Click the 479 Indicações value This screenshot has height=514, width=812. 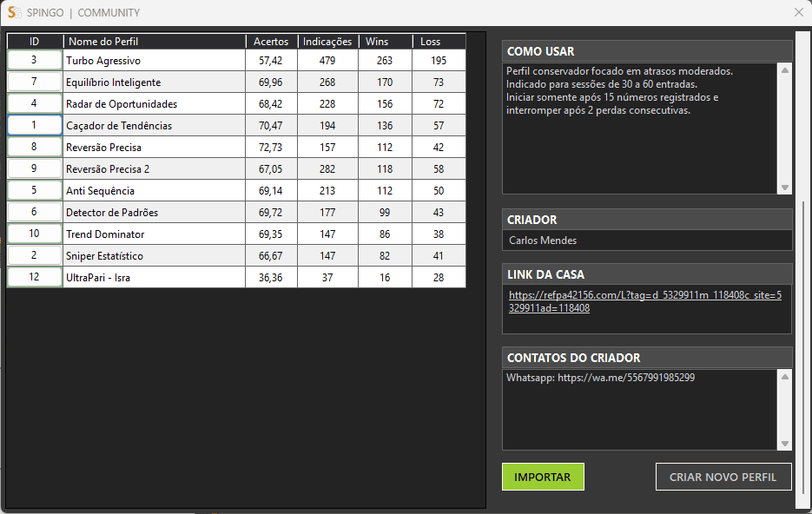click(327, 61)
